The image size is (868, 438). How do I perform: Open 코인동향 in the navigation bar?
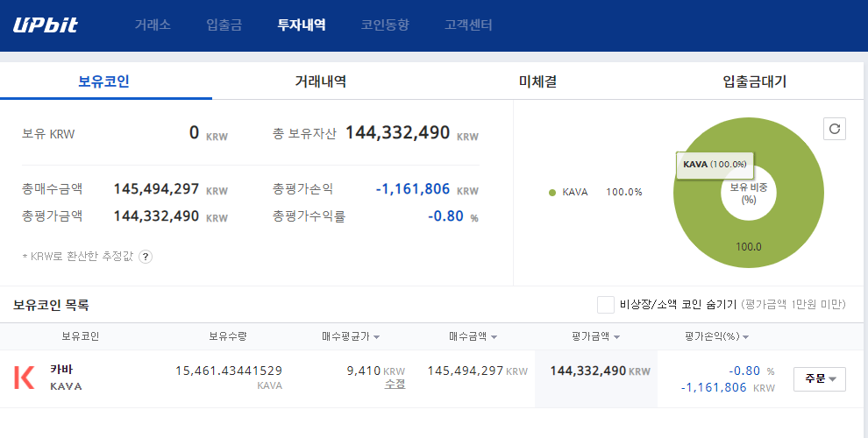(385, 25)
